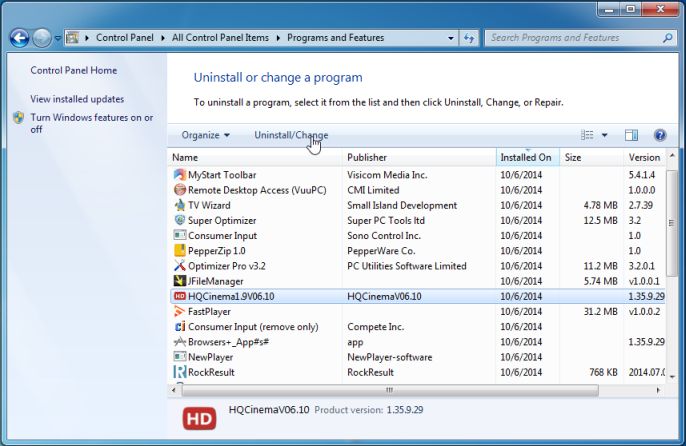Click the Uninstall/Change toolbar button
The width and height of the screenshot is (686, 446).
[291, 135]
